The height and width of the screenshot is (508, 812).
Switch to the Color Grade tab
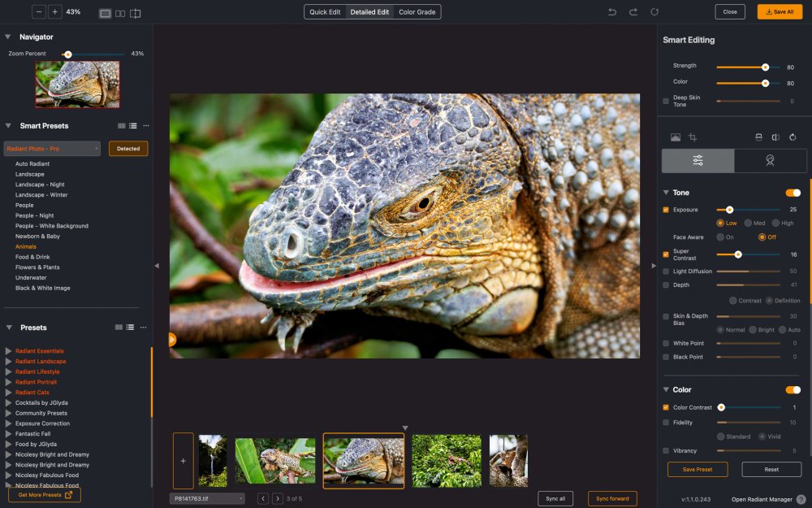417,12
